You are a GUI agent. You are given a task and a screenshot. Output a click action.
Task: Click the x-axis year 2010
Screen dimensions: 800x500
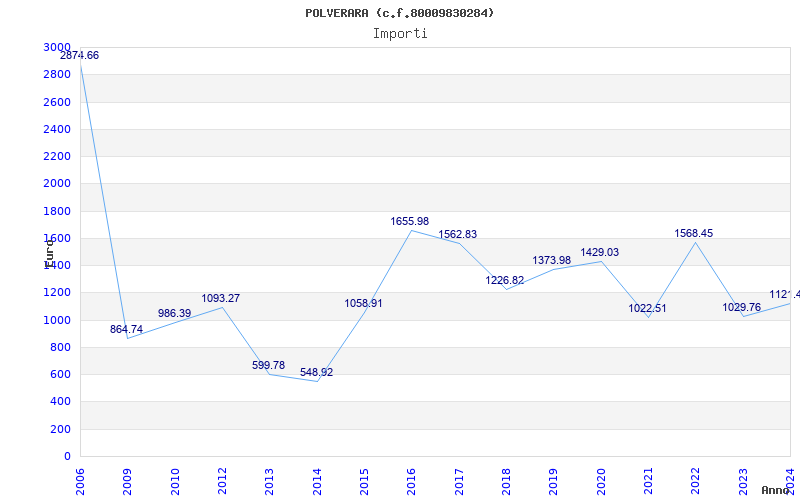175,482
